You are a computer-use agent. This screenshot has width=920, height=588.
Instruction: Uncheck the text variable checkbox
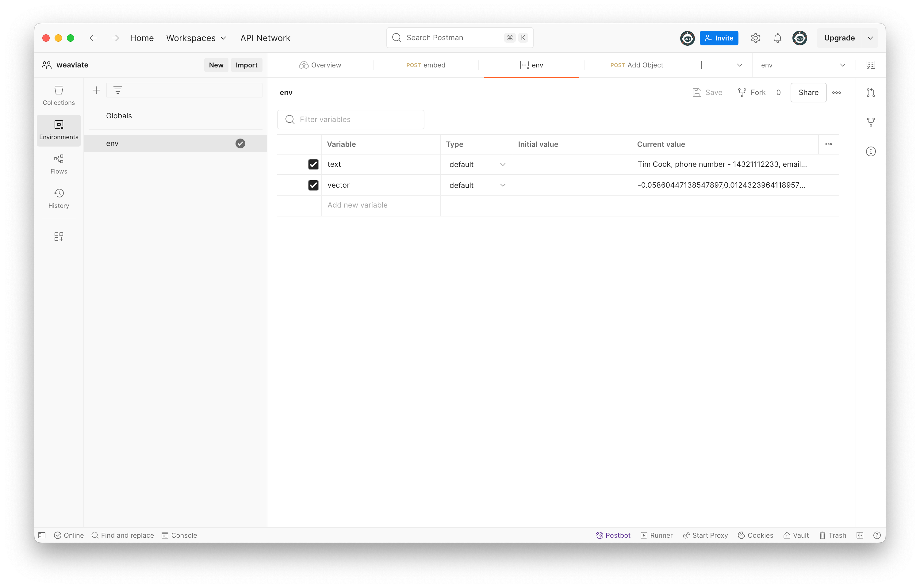tap(313, 164)
